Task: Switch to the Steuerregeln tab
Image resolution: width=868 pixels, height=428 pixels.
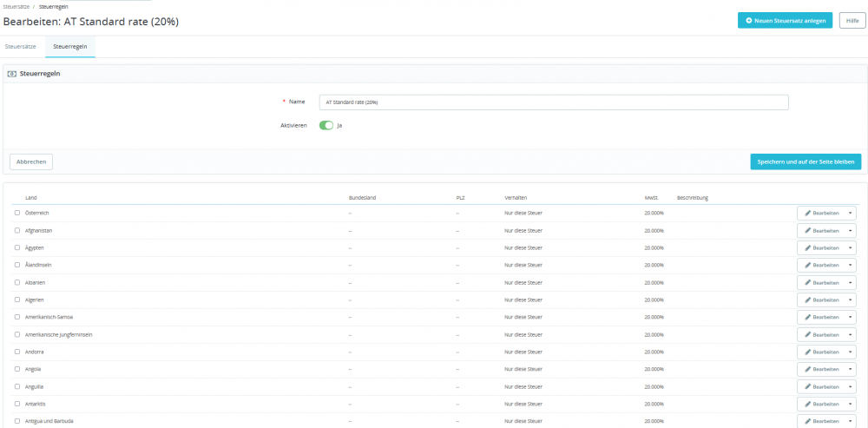Action: 70,47
